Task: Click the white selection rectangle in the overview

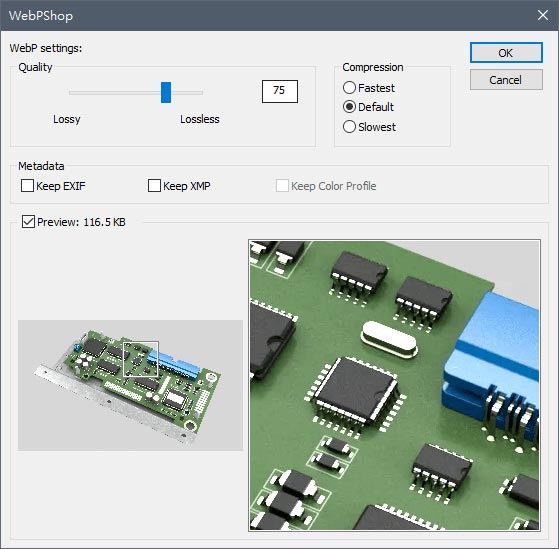Action: pyautogui.click(x=141, y=359)
